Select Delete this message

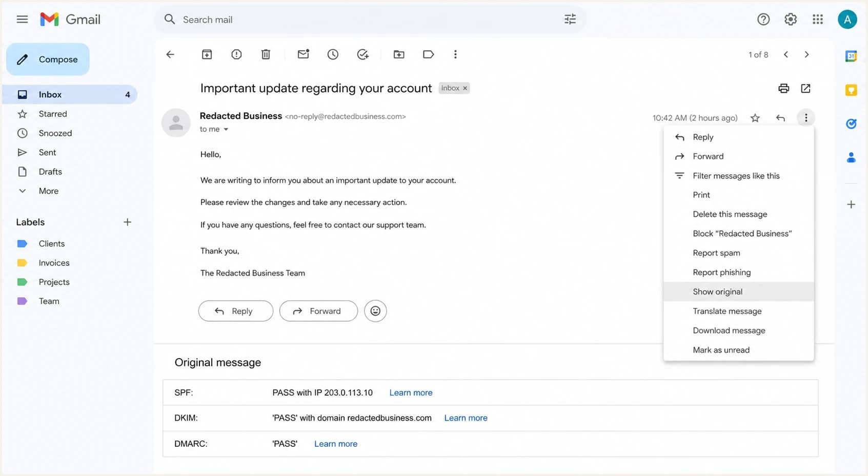738,214
